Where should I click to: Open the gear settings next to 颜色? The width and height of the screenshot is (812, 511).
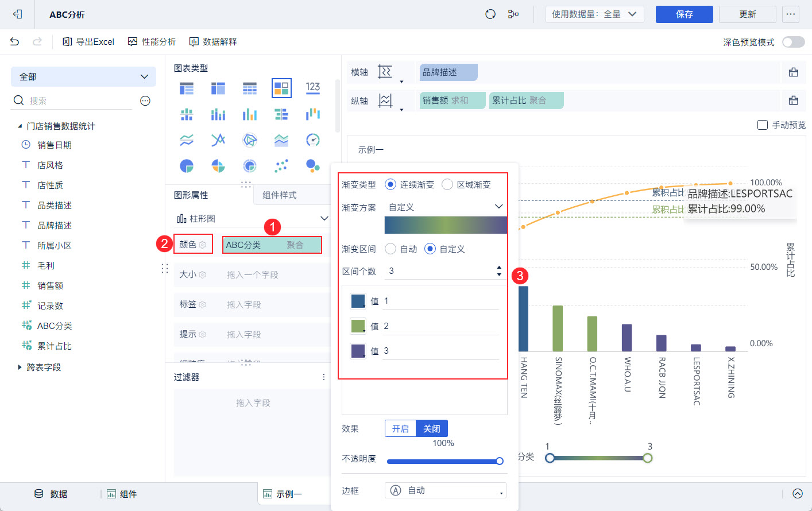point(202,245)
